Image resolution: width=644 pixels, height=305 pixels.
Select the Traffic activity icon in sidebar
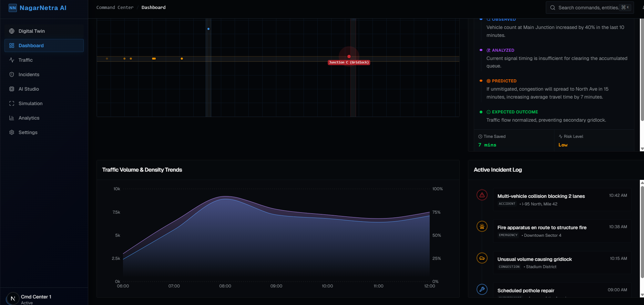[12, 60]
